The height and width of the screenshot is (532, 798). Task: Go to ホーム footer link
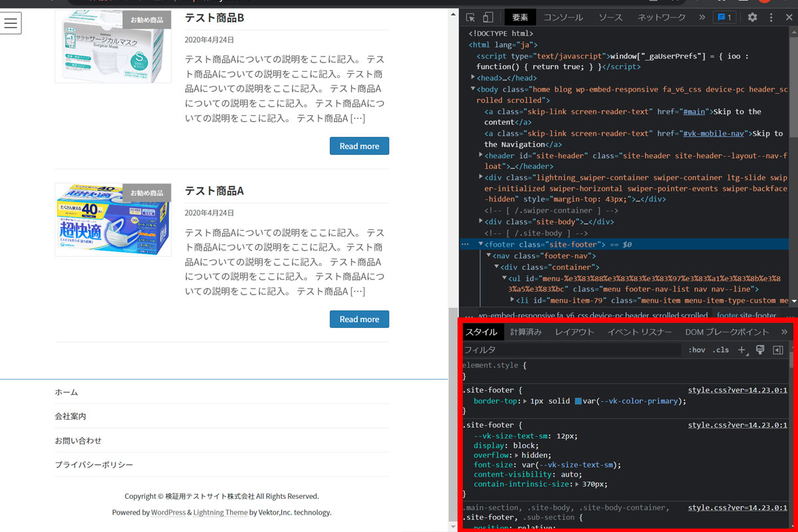(66, 392)
